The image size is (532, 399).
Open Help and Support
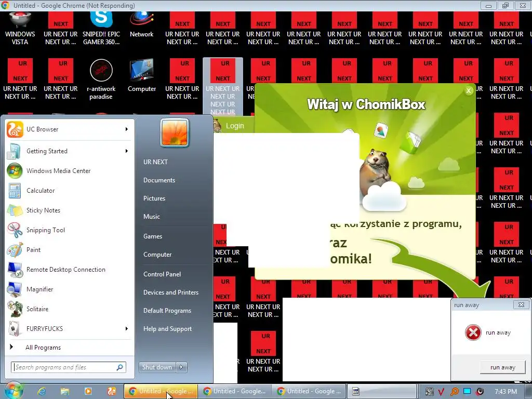(x=167, y=329)
